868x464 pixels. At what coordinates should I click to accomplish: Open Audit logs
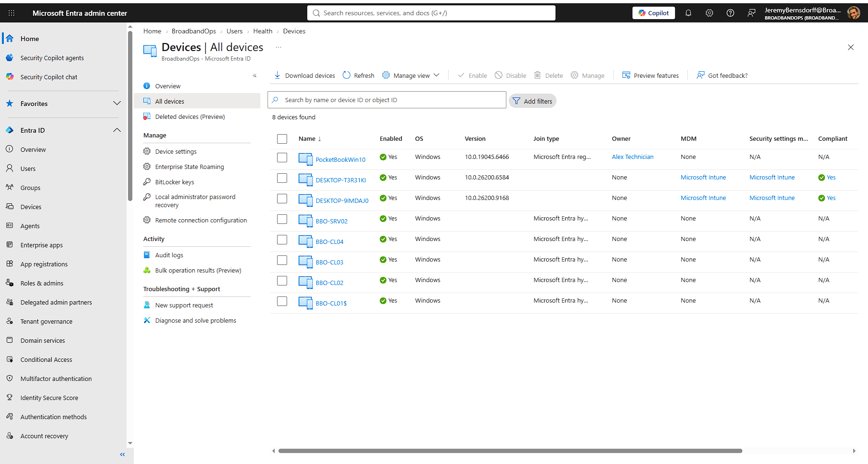coord(169,255)
